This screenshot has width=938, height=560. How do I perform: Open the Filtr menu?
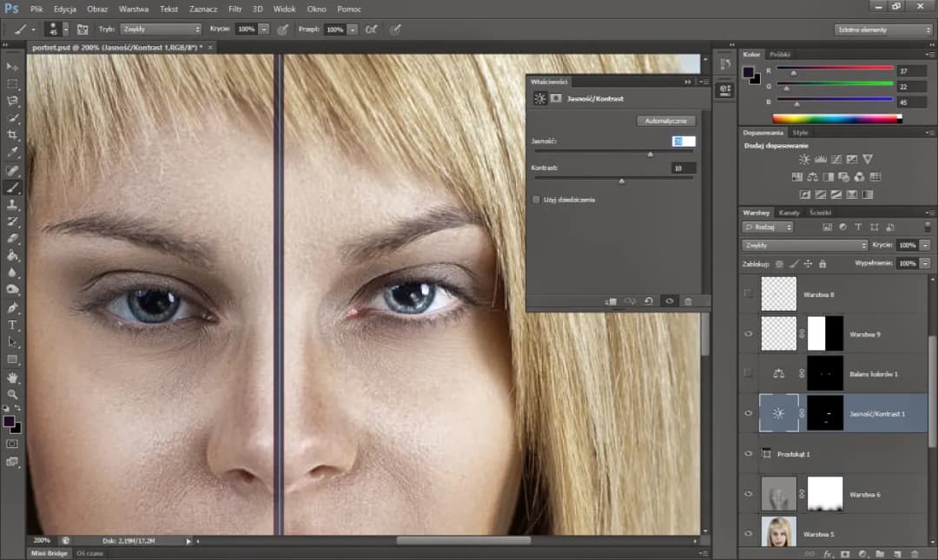point(234,9)
